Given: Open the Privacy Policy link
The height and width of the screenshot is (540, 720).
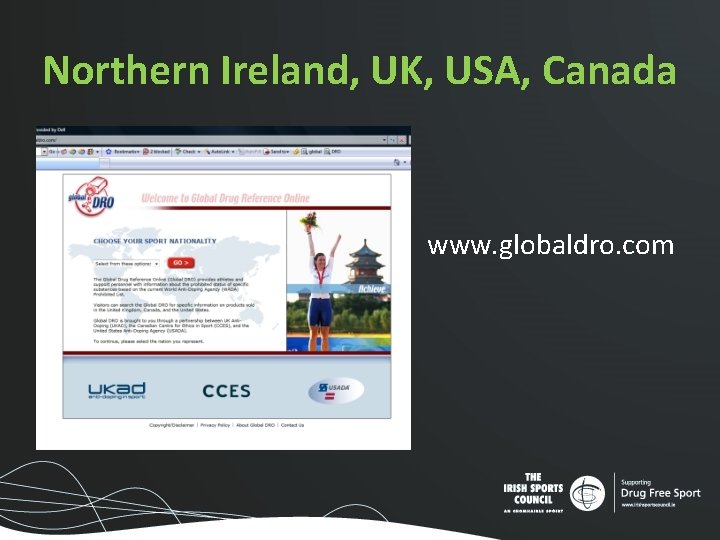Looking at the screenshot, I should [x=215, y=425].
